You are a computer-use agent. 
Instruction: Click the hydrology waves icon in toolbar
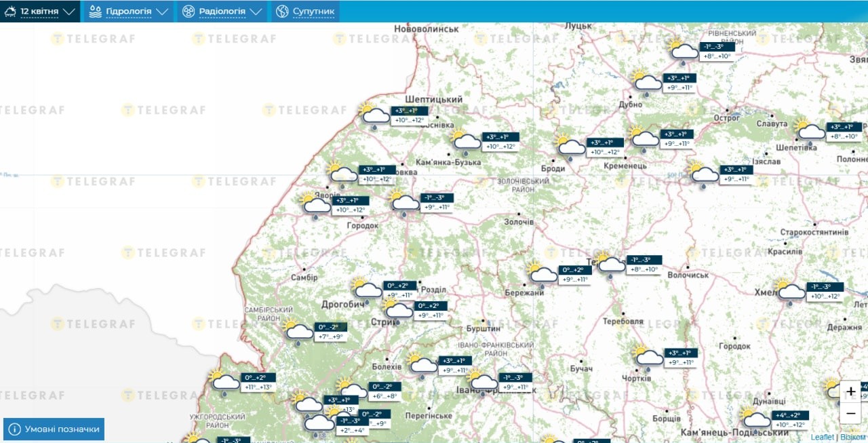click(96, 12)
